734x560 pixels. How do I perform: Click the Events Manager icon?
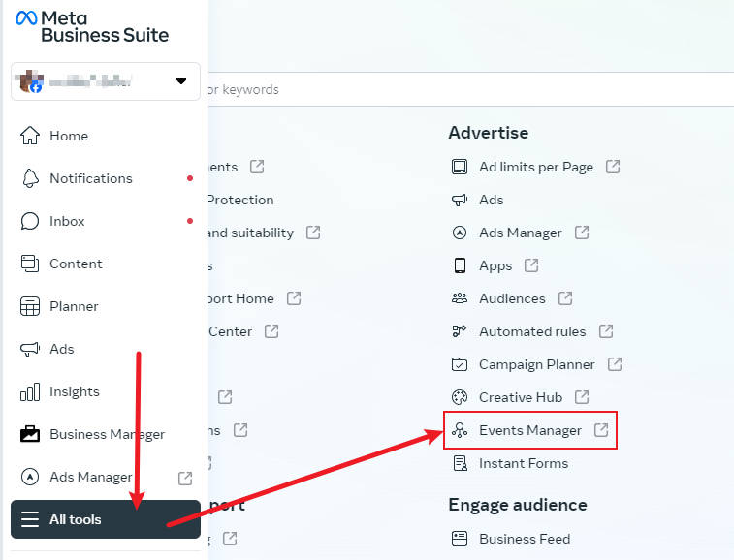(460, 430)
